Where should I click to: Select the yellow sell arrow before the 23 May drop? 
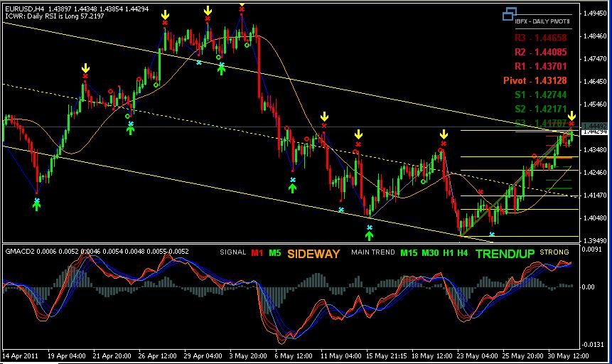point(444,135)
